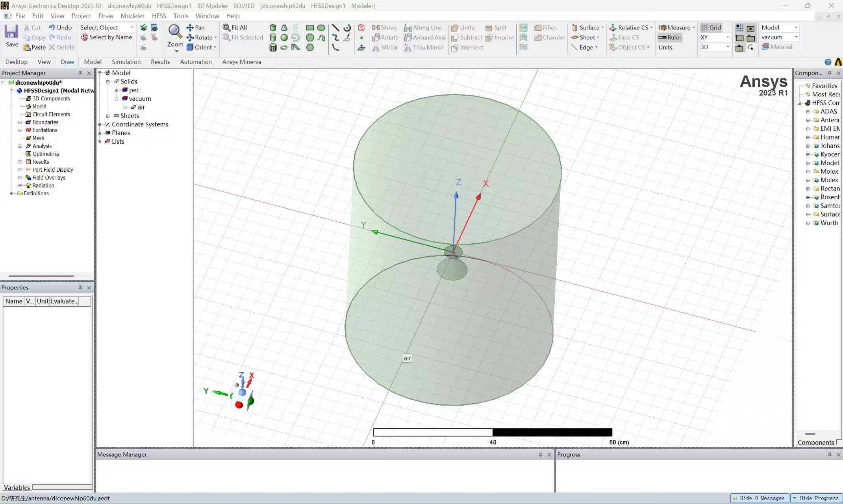
Task: Open the vacuum material dropdown
Action: click(796, 37)
